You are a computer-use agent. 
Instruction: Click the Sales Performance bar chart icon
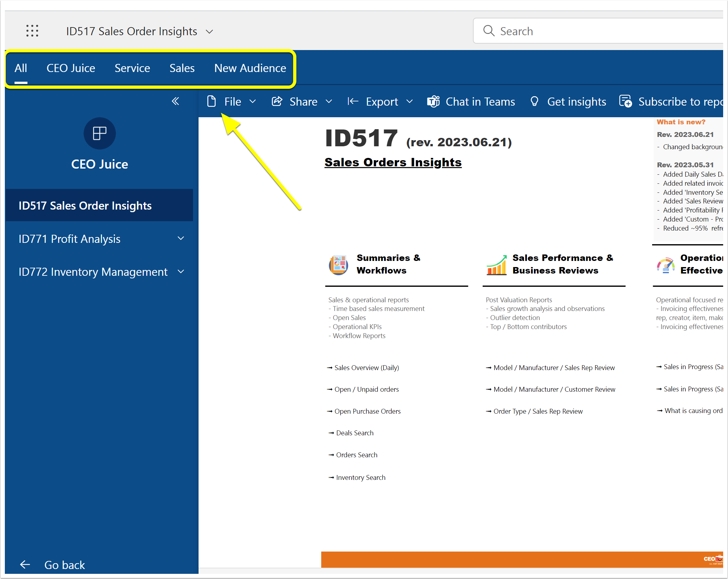pos(497,264)
